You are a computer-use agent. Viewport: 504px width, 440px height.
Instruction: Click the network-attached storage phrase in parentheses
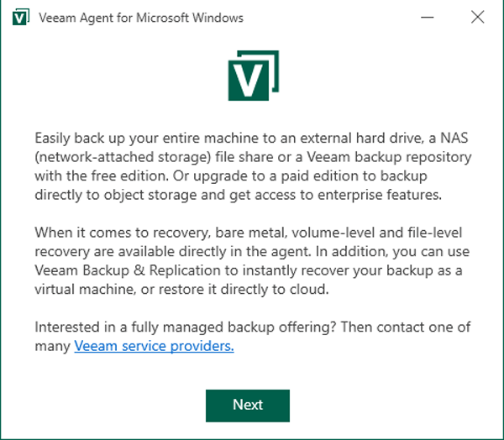pyautogui.click(x=123, y=157)
